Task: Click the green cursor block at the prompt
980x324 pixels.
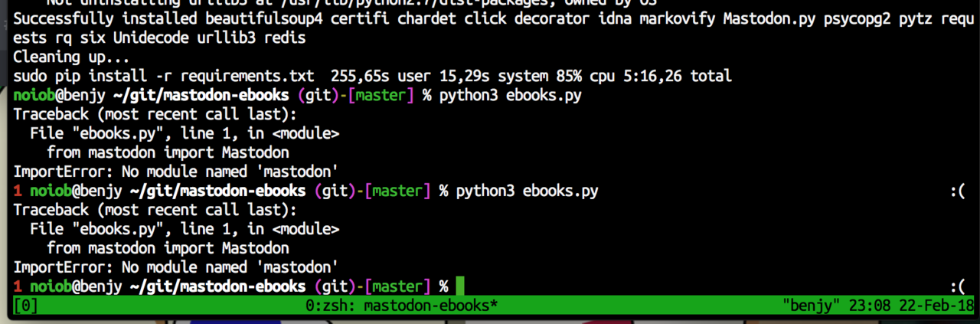Action: point(460,286)
